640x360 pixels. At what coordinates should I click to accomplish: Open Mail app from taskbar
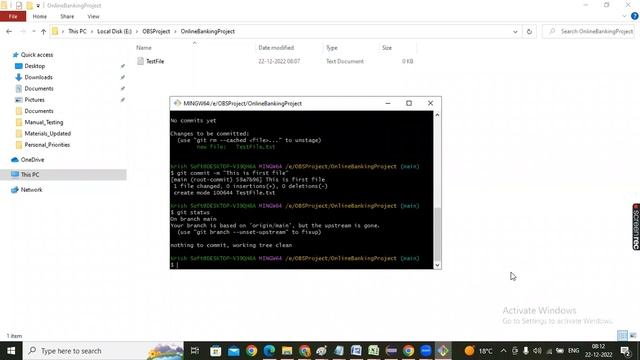pyautogui.click(x=233, y=351)
